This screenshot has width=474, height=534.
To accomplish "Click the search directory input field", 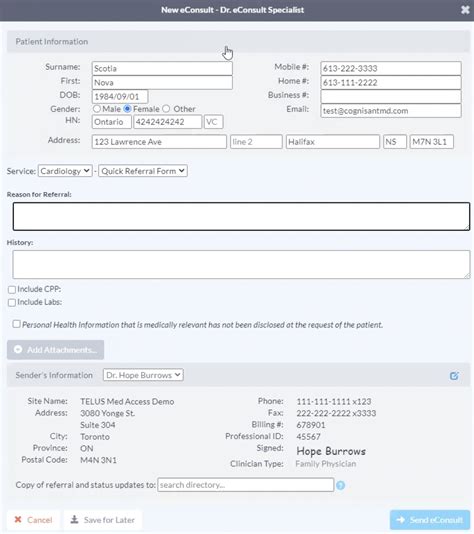I will coord(246,485).
